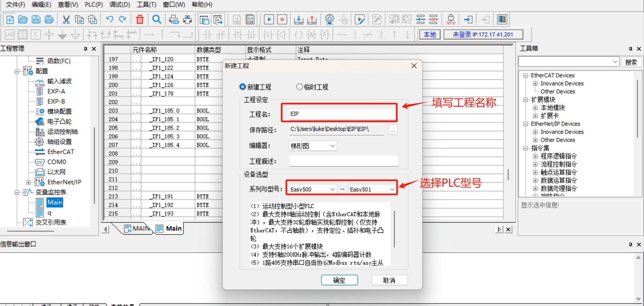
Task: Click the Find magnifier icon
Action: (157, 19)
